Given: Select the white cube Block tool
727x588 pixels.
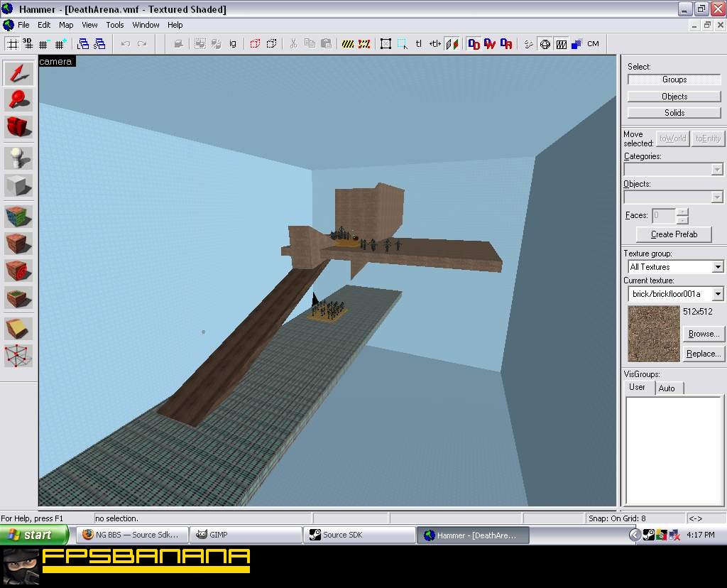Looking at the screenshot, I should [x=18, y=185].
